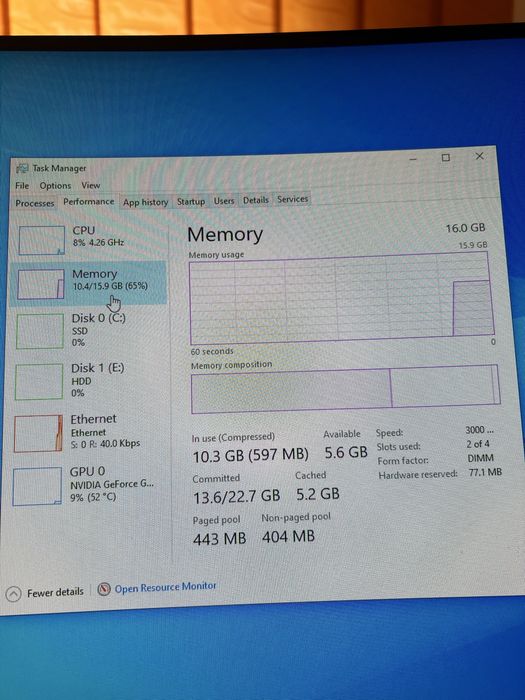Select the Disk 0 (C:) graph thumbnail

(40, 331)
